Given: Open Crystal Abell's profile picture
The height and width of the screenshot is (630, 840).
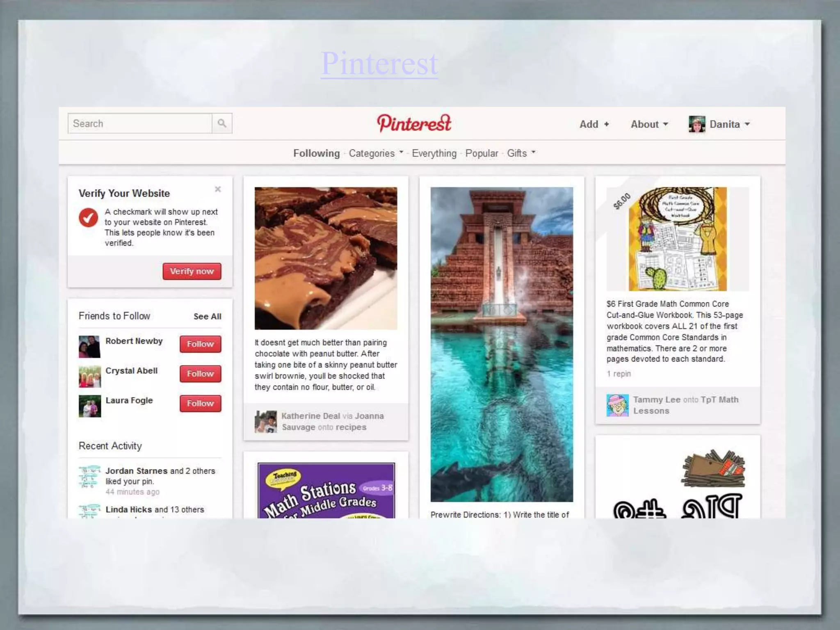Looking at the screenshot, I should point(89,376).
